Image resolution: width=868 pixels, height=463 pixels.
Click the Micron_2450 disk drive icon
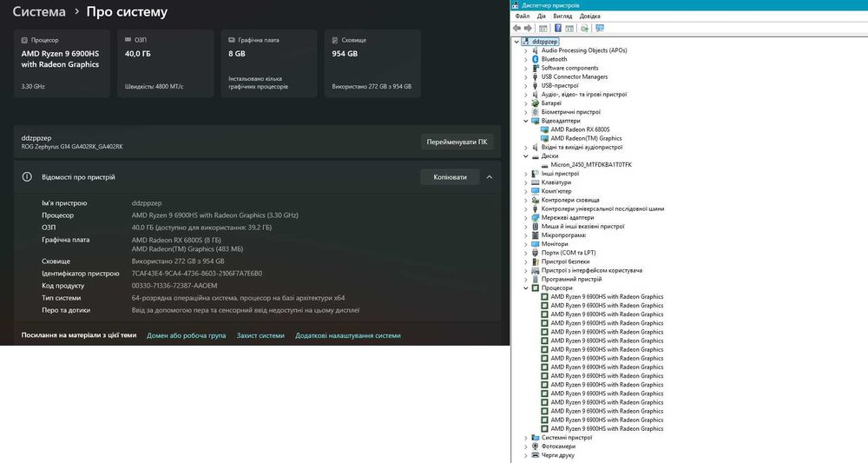(545, 165)
